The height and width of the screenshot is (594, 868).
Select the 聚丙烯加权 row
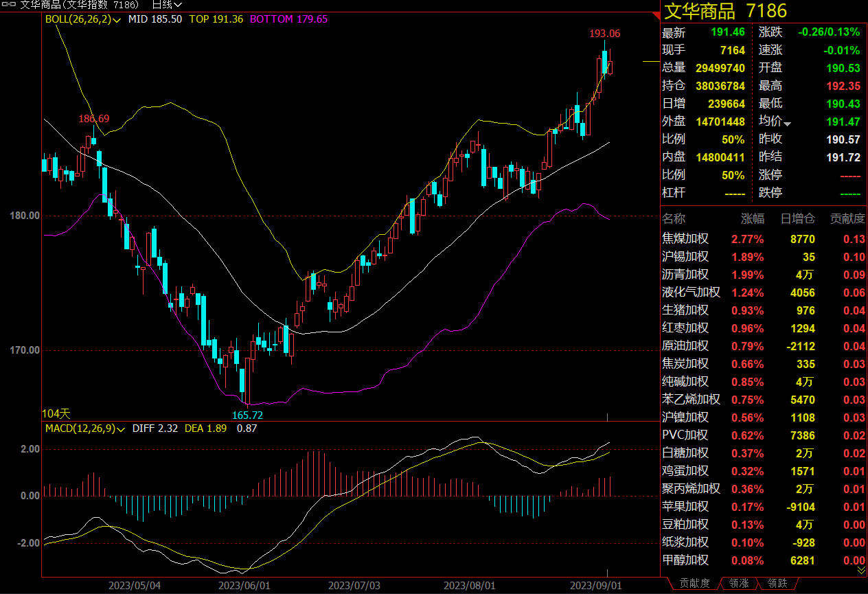pos(764,489)
